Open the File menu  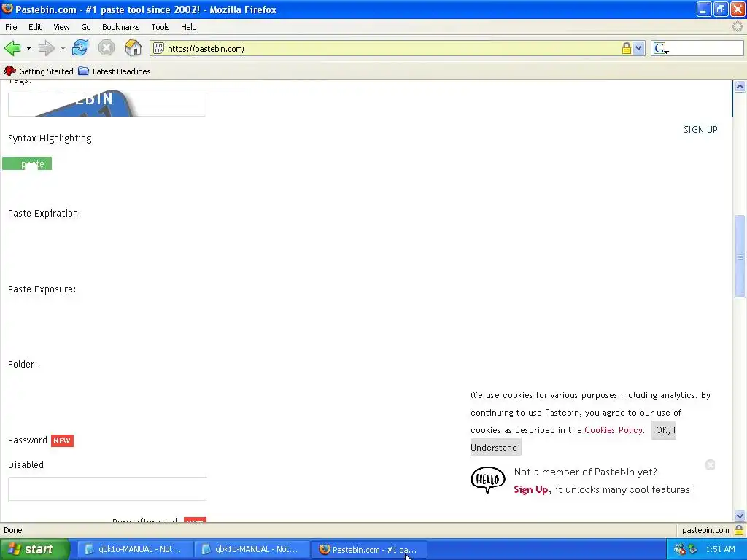11,27
